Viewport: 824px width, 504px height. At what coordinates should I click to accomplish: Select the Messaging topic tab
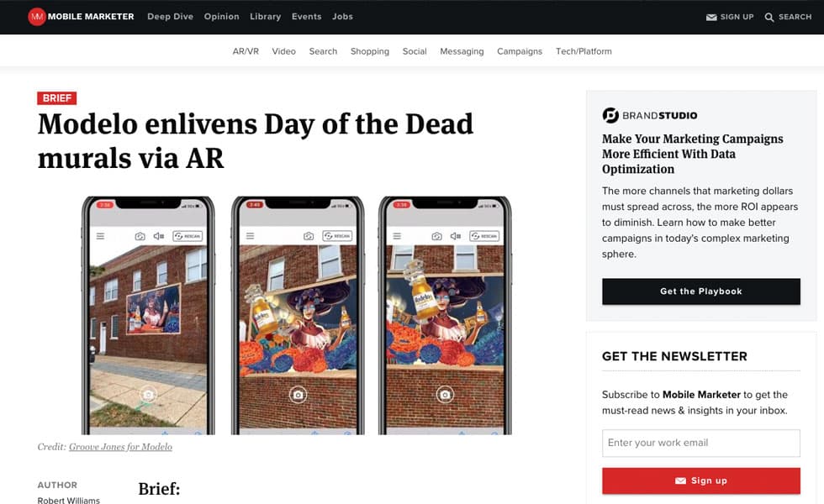coord(462,51)
